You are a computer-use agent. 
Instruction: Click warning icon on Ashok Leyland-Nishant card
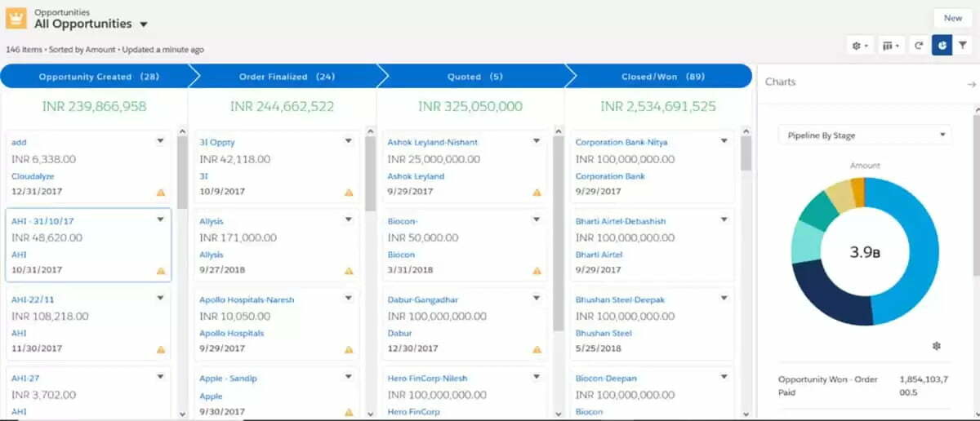point(537,193)
